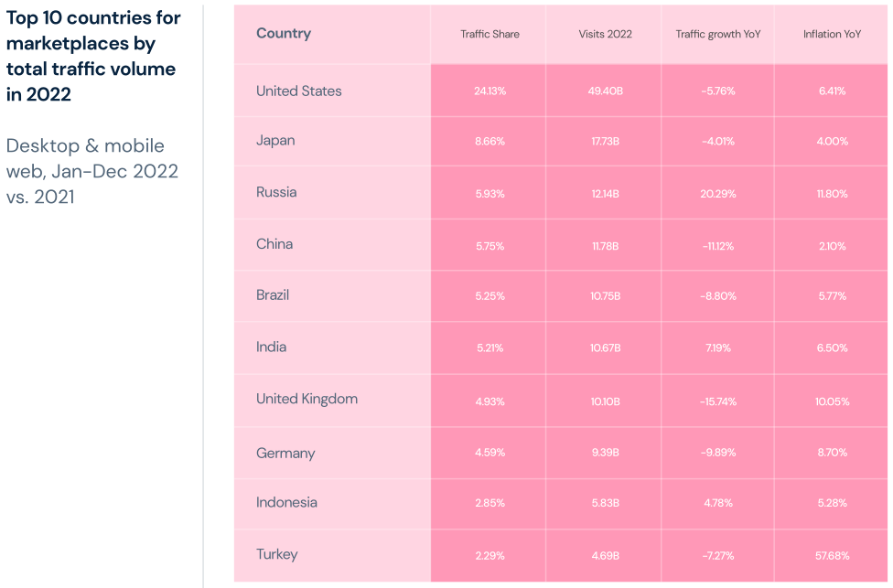Image resolution: width=893 pixels, height=588 pixels.
Task: Select China's 5.75% traffic share cell
Action: click(x=490, y=246)
